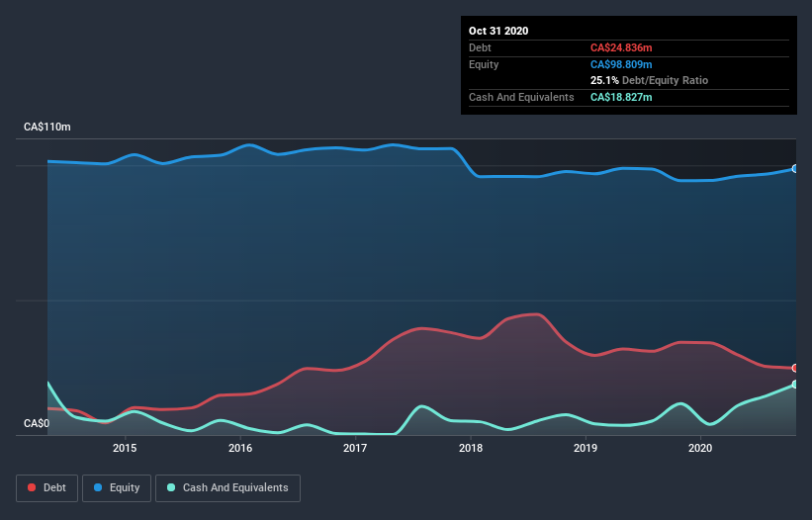Screen dimensions: 812x520
Task: Click the CA$0 axis label
Action: pyautogui.click(x=37, y=423)
